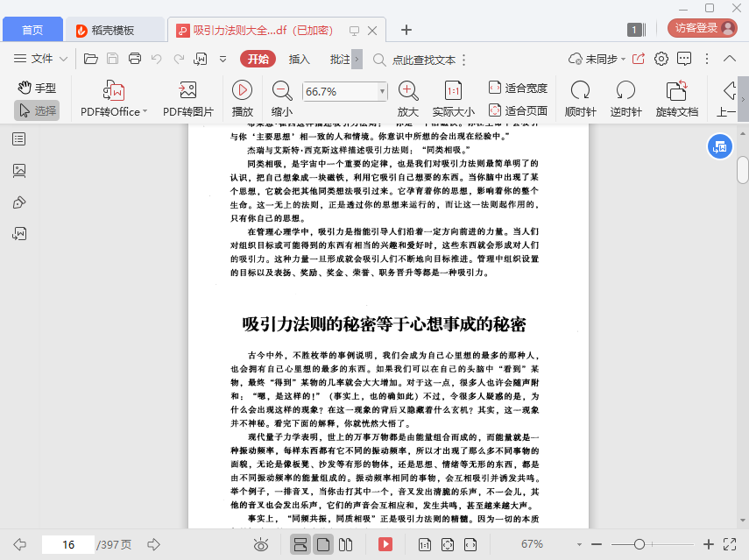Toggle eye protection mode icon

coord(261,544)
